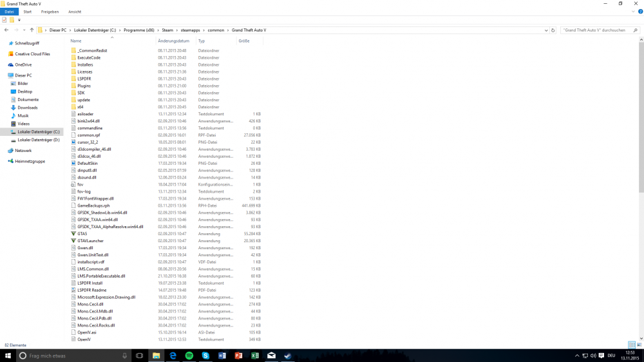Sort by the Größe column header

[244, 41]
